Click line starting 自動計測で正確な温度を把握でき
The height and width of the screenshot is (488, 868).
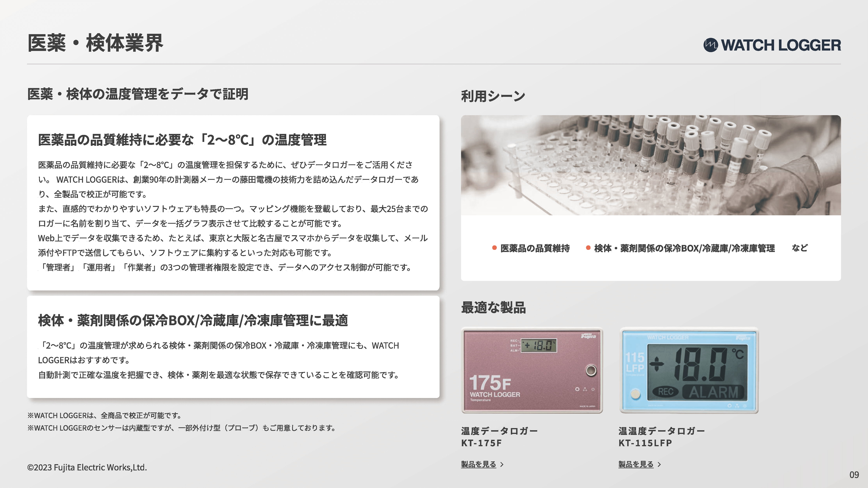tap(218, 375)
